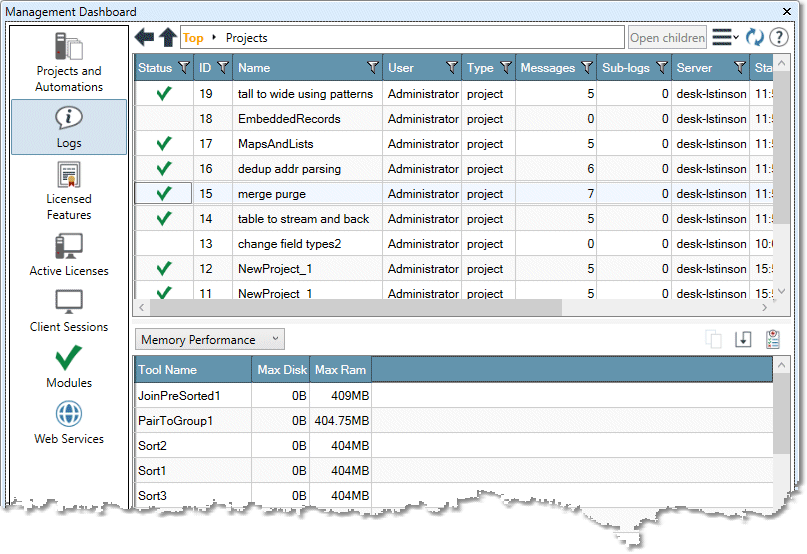Select the Logs sidebar icon

pos(69,126)
